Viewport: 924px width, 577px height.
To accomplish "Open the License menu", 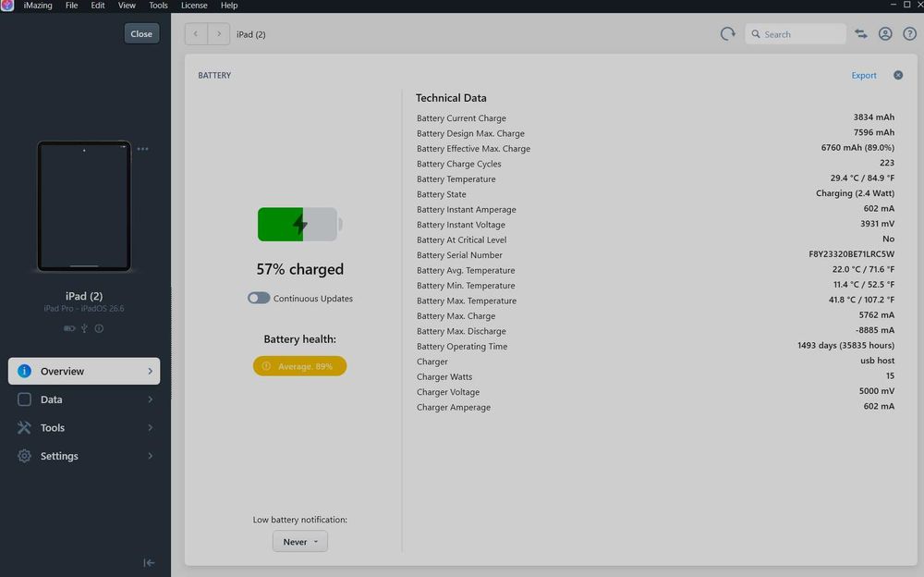I will [194, 6].
